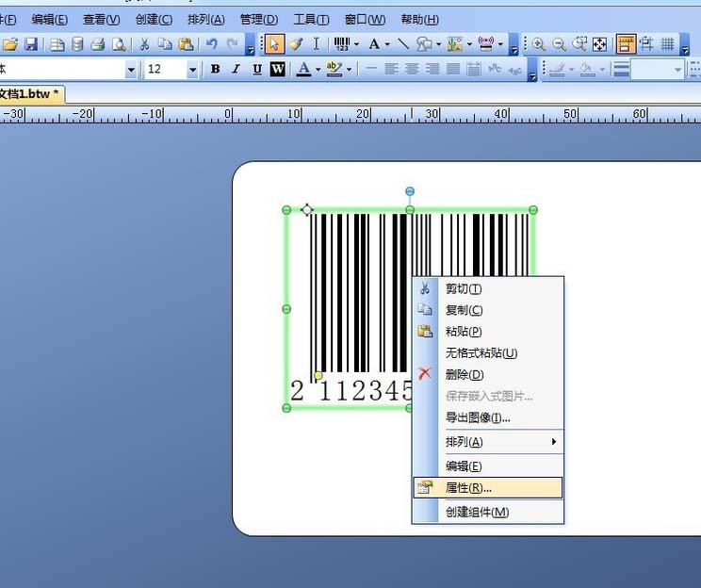701x588 pixels.
Task: Open the 创建(C) menu
Action: click(154, 19)
